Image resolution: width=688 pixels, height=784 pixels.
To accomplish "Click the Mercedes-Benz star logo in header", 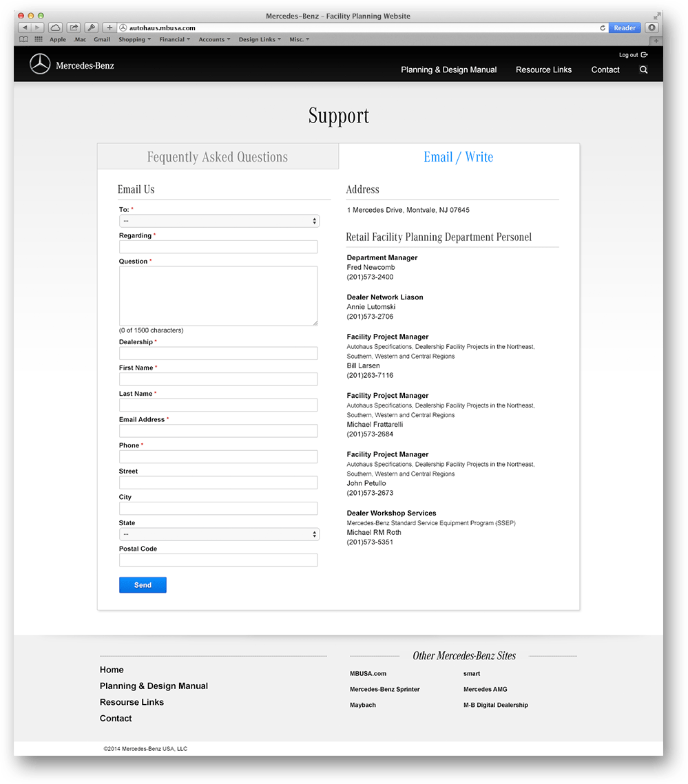I will click(x=40, y=64).
